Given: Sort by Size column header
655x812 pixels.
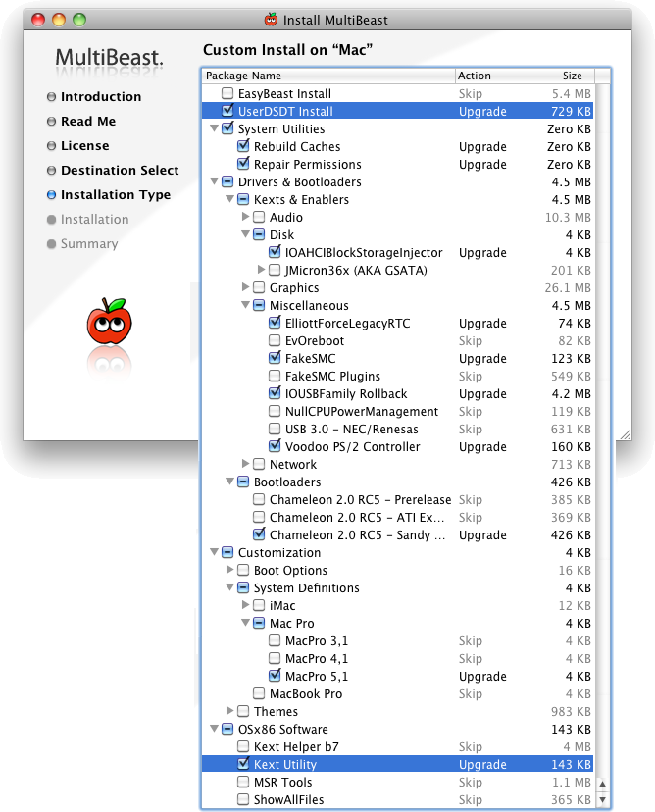Looking at the screenshot, I should 562,76.
